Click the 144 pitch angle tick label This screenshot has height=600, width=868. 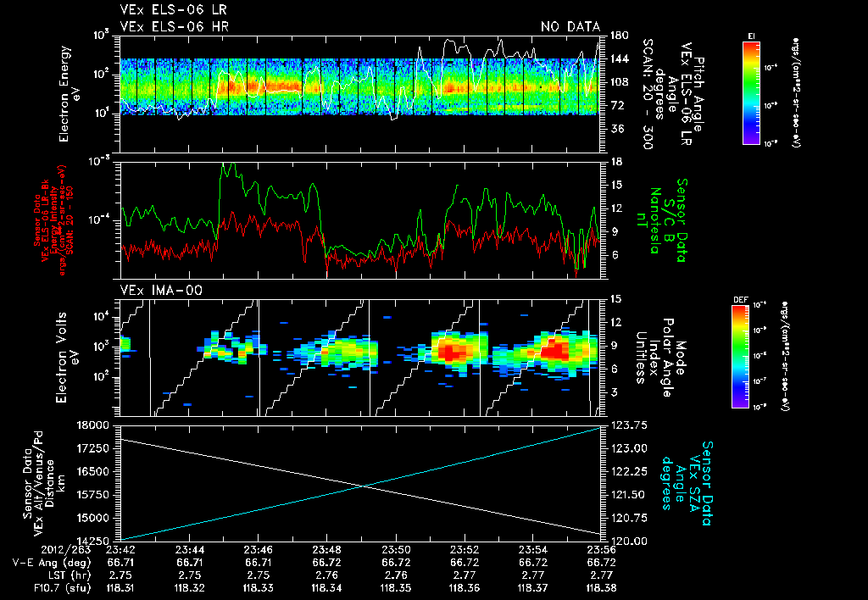pos(619,58)
